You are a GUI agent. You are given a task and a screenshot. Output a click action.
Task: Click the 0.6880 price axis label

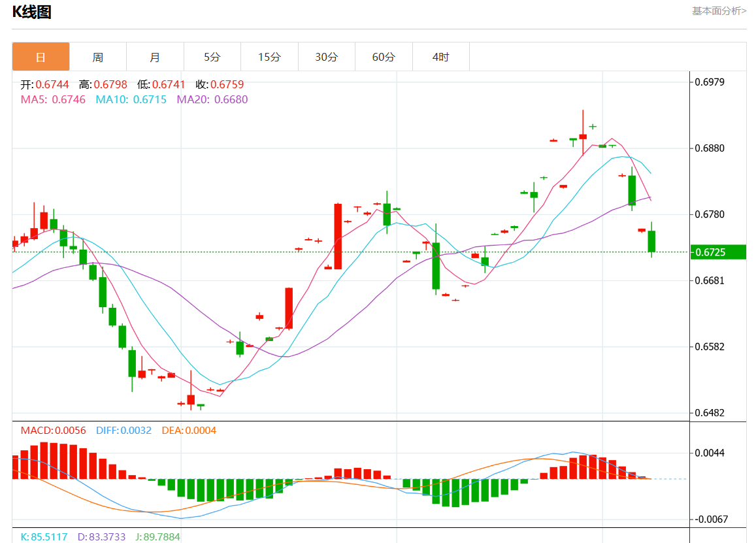tap(710, 148)
